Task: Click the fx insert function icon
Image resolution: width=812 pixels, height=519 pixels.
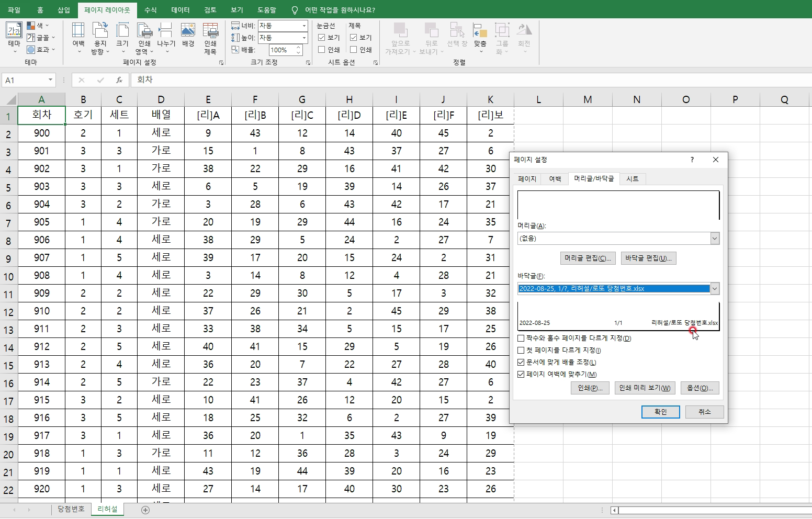Action: pyautogui.click(x=119, y=80)
